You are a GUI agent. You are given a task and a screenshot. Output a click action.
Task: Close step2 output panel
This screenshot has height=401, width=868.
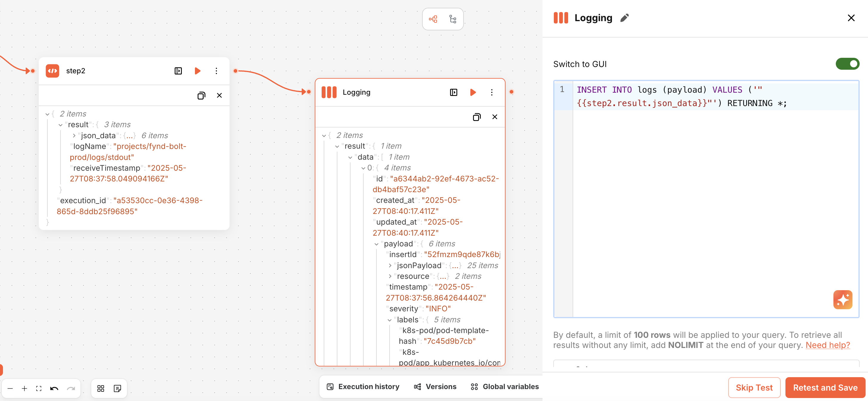click(219, 96)
